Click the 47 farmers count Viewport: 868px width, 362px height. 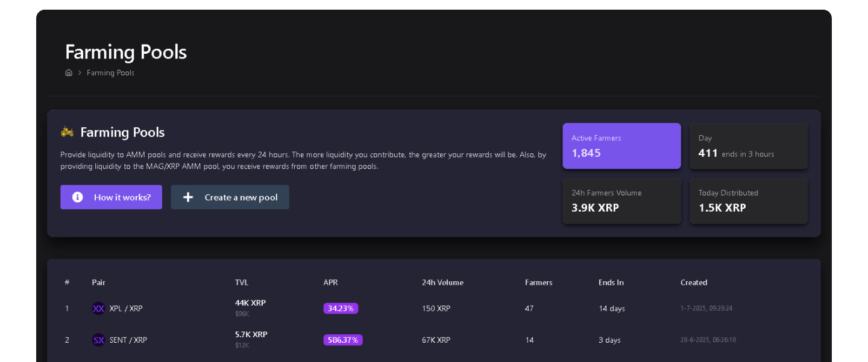tap(529, 308)
